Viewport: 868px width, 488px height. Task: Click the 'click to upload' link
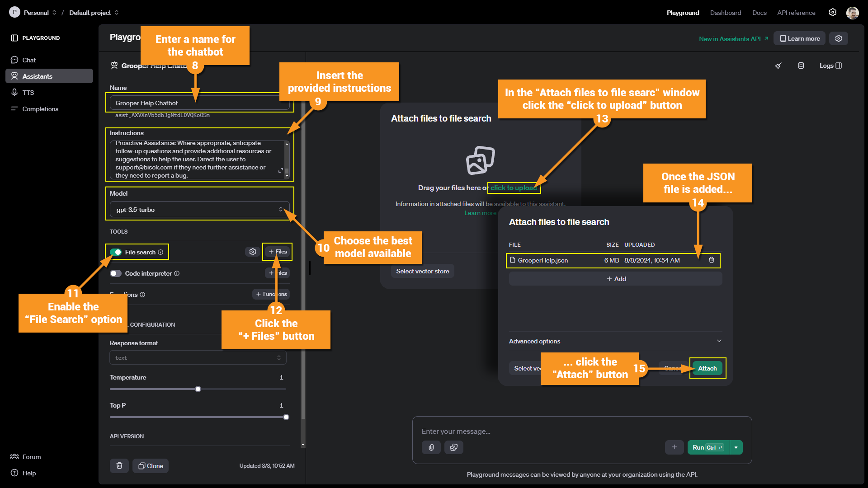[514, 188]
